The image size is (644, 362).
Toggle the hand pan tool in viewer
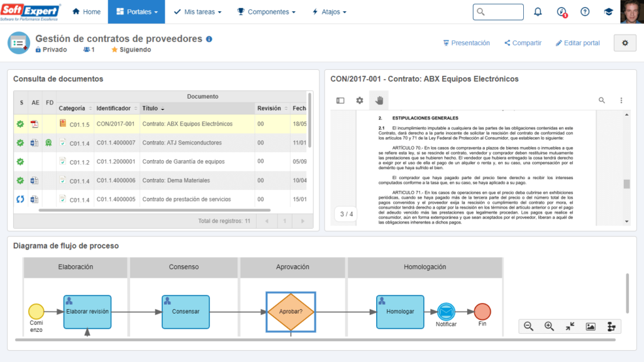pyautogui.click(x=379, y=101)
